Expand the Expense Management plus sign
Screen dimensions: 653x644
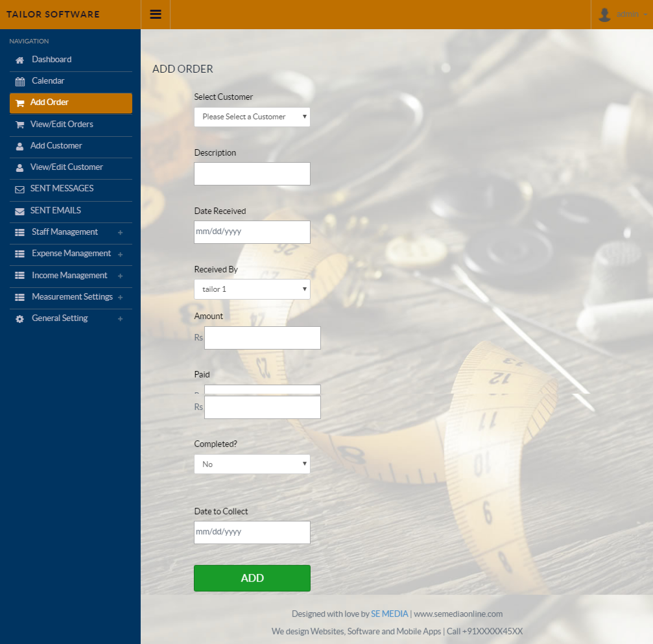point(120,254)
